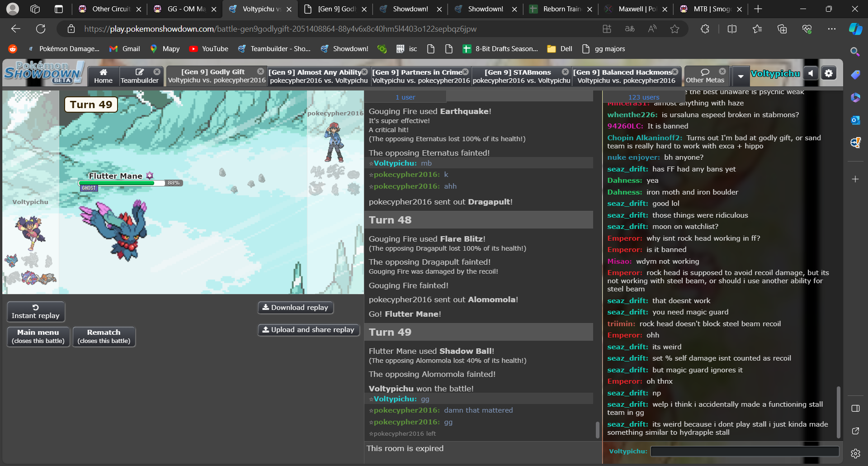Click the address bar URL
The height and width of the screenshot is (466, 868).
[280, 29]
